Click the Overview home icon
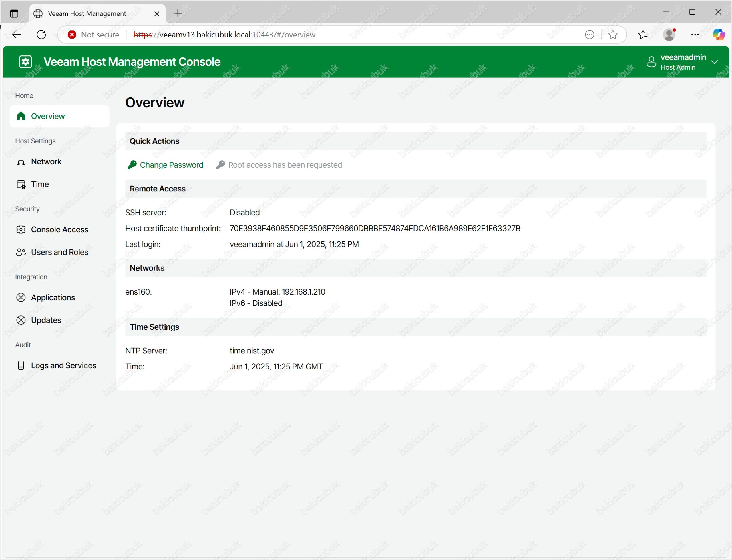The width and height of the screenshot is (732, 560). tap(21, 116)
